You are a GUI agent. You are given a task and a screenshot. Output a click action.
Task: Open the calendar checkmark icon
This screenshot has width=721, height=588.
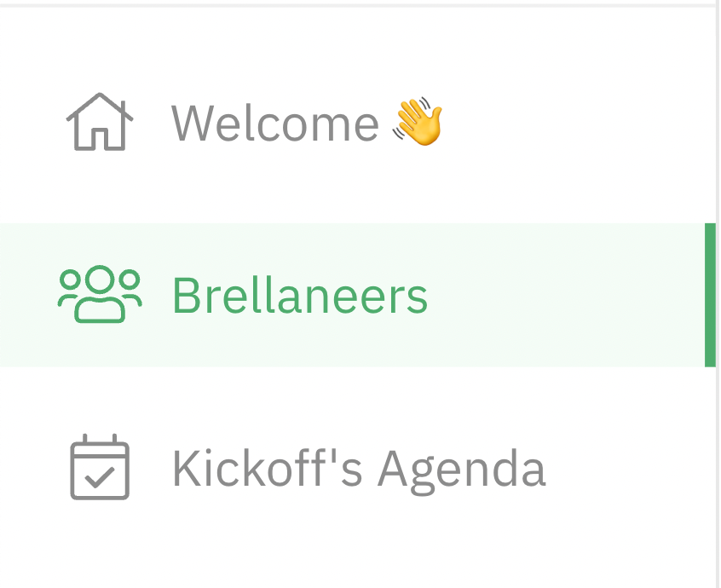(100, 467)
